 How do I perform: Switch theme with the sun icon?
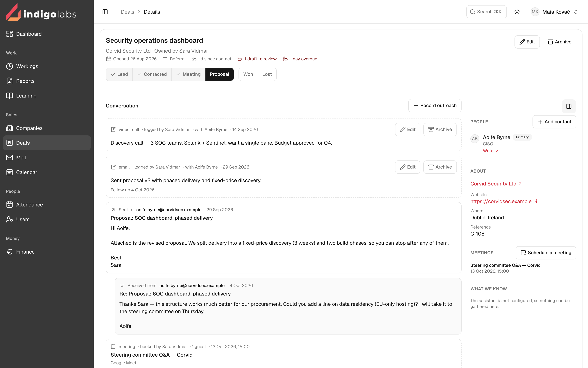tap(517, 12)
